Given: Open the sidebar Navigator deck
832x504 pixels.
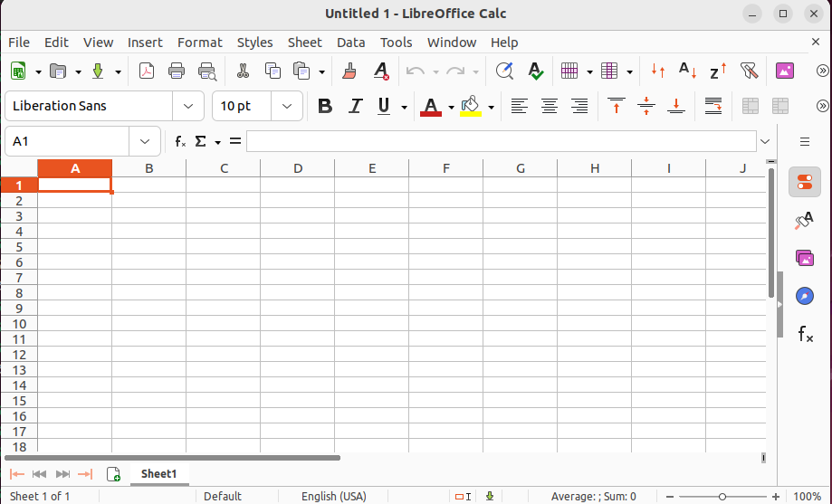Looking at the screenshot, I should [805, 296].
